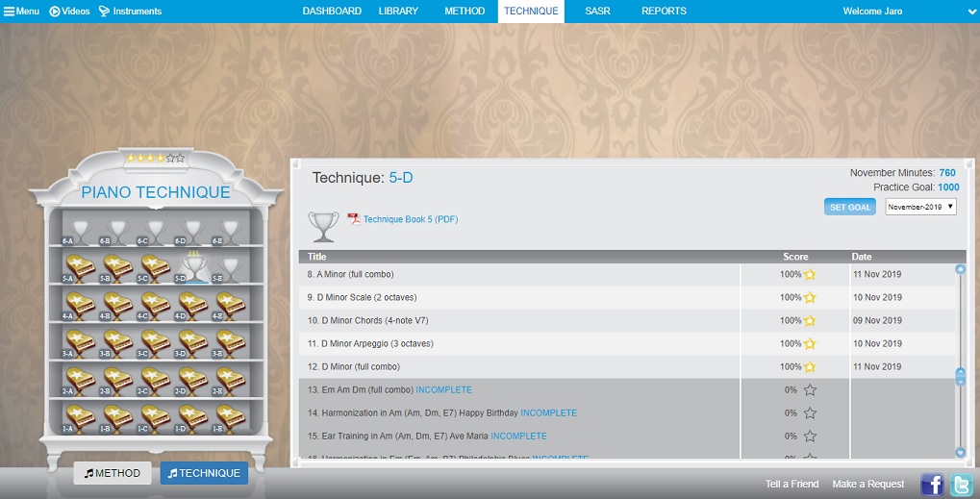Open the 1-D gold piano level
The width and height of the screenshot is (980, 499).
[x=192, y=418]
